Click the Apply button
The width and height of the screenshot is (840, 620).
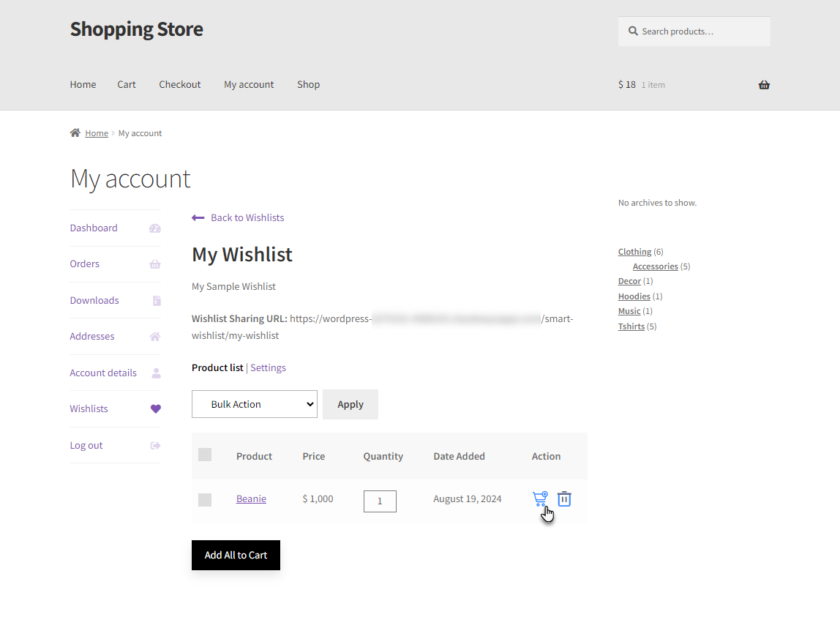pyautogui.click(x=350, y=404)
